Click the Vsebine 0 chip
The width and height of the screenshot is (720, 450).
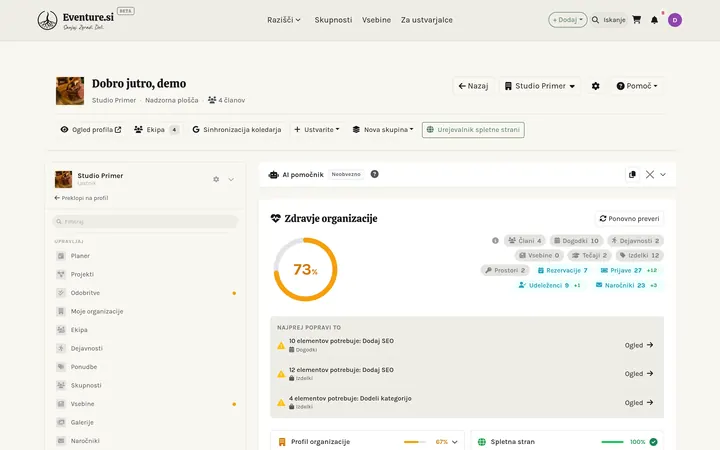[x=539, y=255]
